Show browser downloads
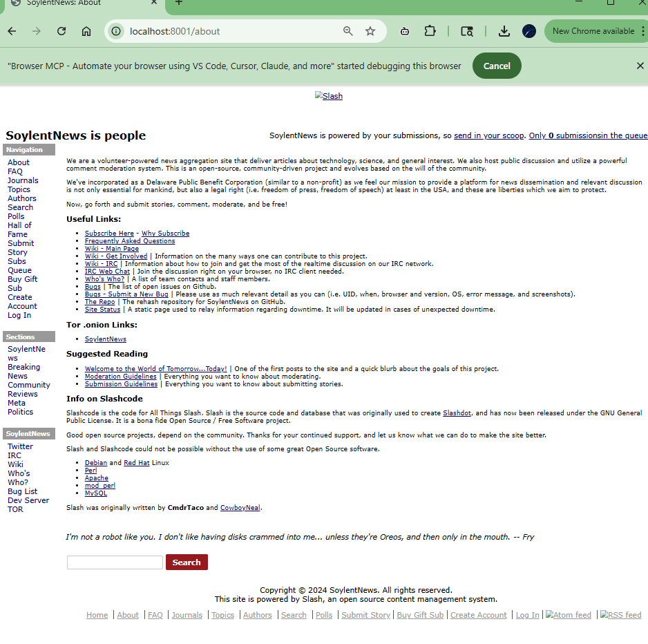 (504, 31)
